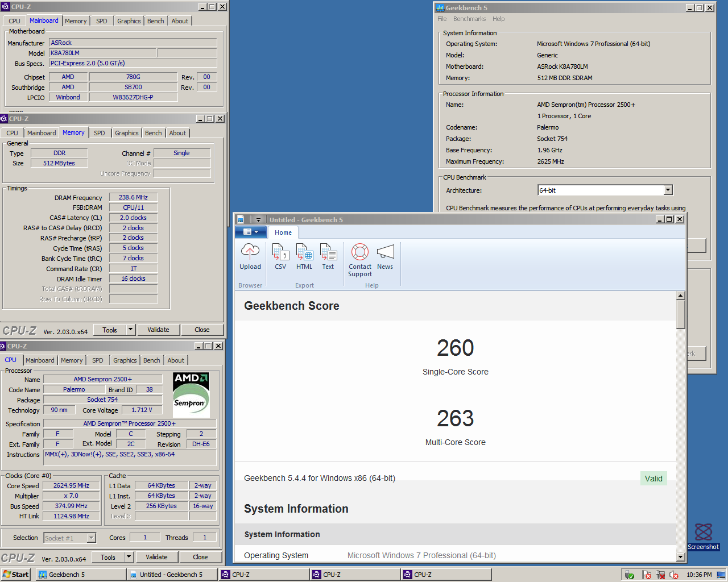Screen dimensions: 728x582
Task: Open File menu in Geekbench 5
Action: pyautogui.click(x=442, y=19)
